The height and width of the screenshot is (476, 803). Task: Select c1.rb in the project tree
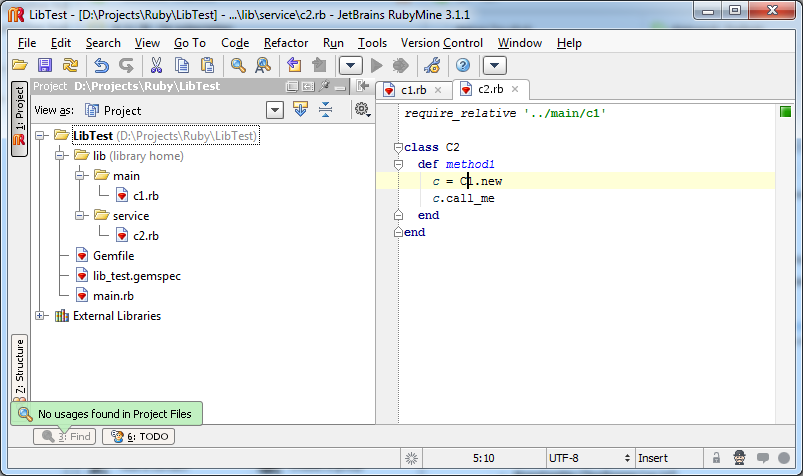point(145,196)
